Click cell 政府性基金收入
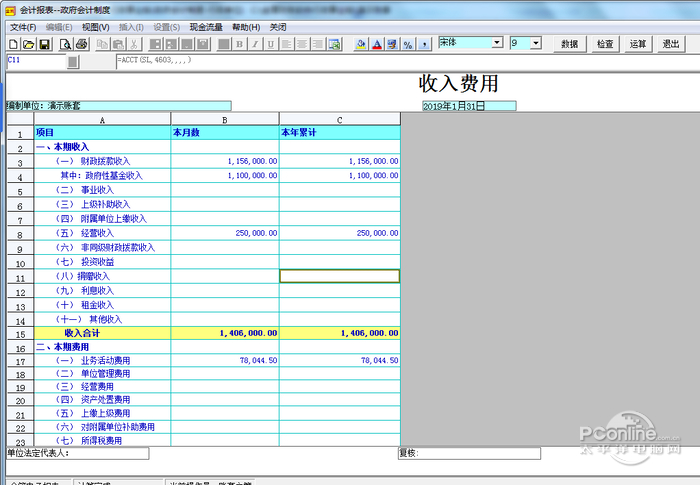700x485 pixels. click(102, 176)
